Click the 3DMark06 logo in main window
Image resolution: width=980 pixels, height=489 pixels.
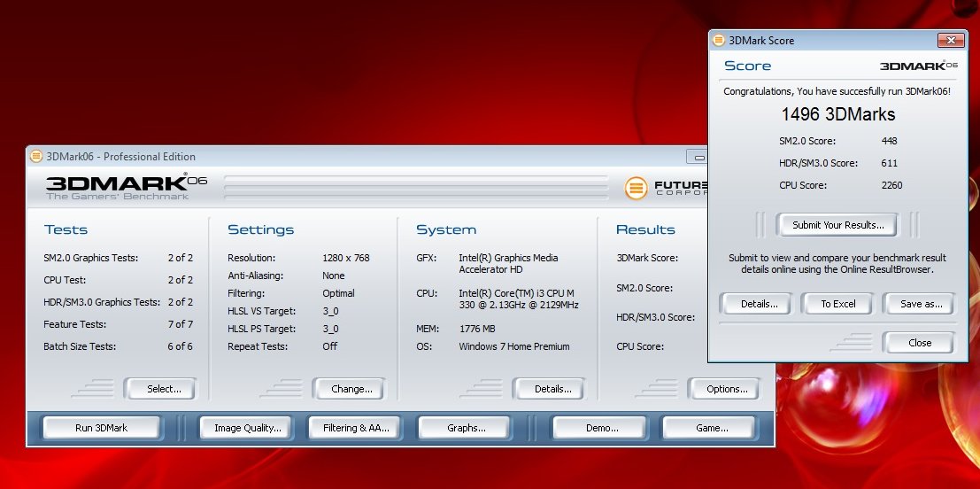point(126,186)
